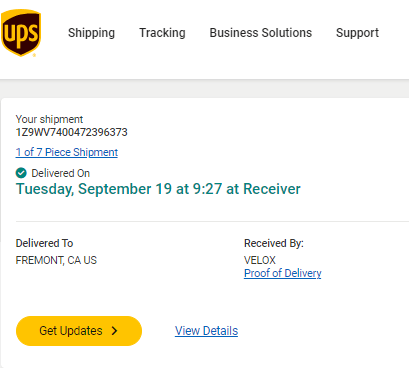Click the chevron arrow inside Get Updates
This screenshot has height=368, width=409.
click(x=114, y=331)
